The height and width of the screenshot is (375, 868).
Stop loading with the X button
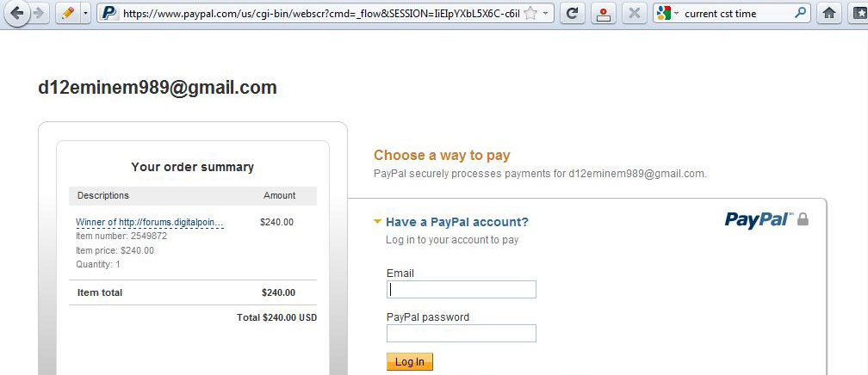coord(635,13)
